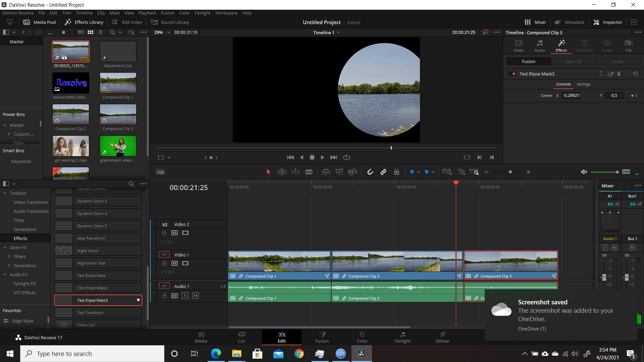The image size is (644, 362).
Task: Click the Insert Clip icon
Action: click(x=326, y=172)
